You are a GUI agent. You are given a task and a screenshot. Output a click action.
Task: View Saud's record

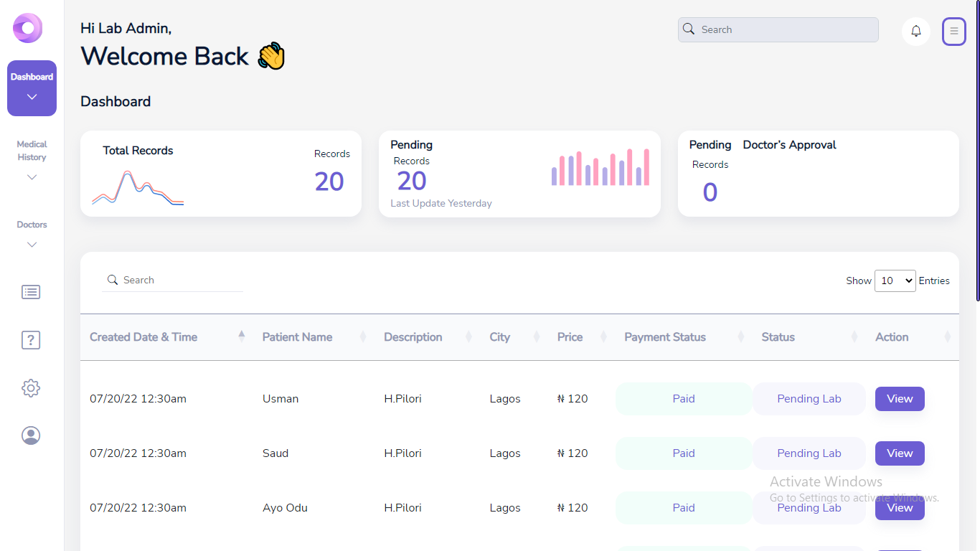pos(900,453)
